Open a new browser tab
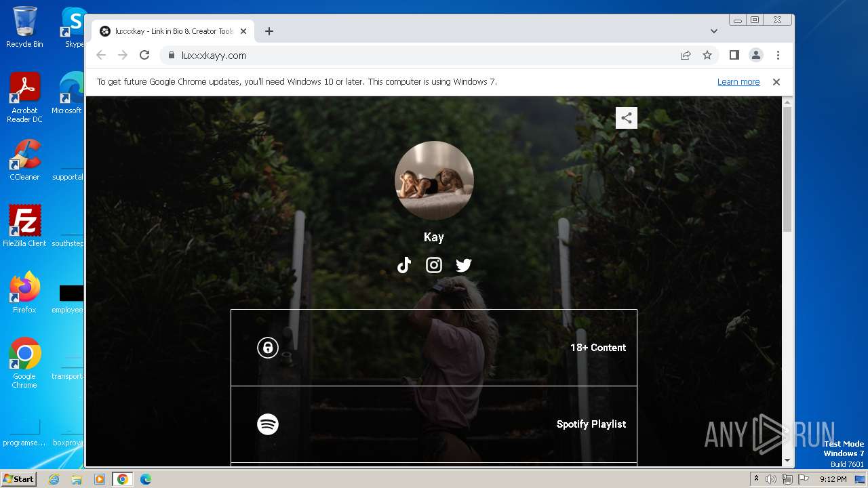The height and width of the screenshot is (488, 868). pos(269,31)
